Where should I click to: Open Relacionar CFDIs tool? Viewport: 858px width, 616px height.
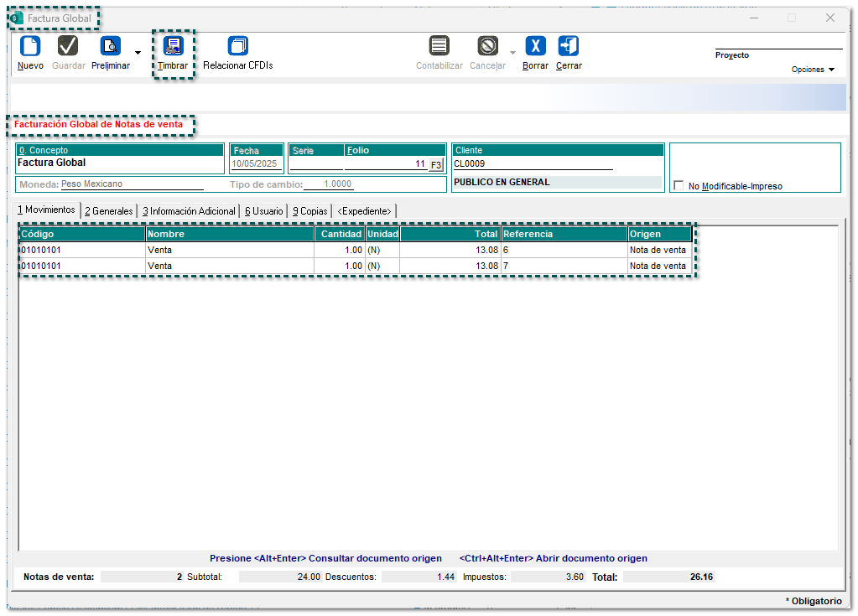(238, 47)
